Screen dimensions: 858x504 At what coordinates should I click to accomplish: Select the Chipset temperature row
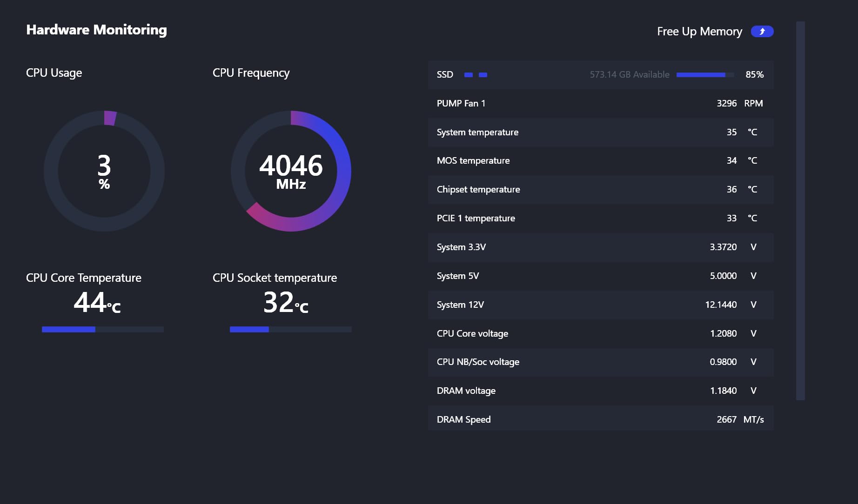600,189
